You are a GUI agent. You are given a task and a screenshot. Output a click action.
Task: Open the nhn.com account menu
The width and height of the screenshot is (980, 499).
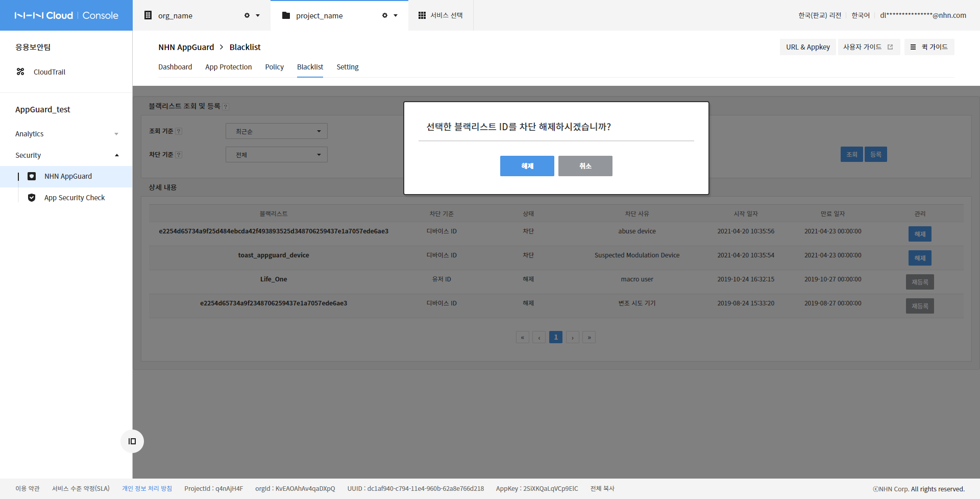point(923,15)
